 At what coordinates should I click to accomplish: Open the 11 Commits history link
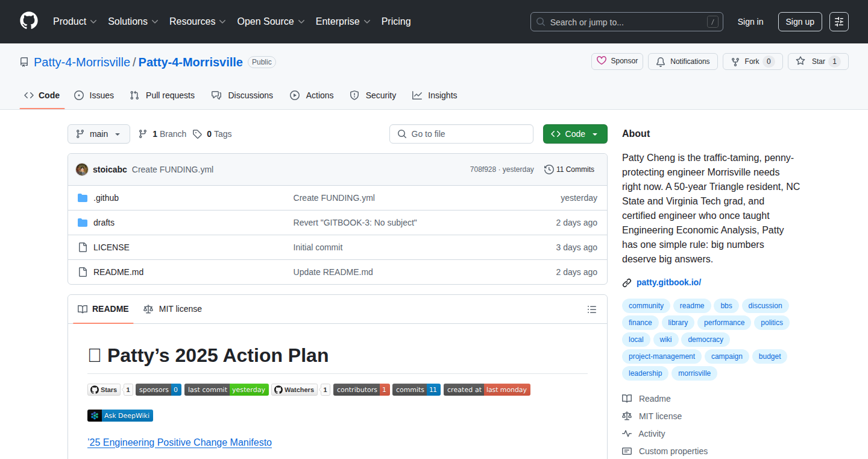(569, 169)
